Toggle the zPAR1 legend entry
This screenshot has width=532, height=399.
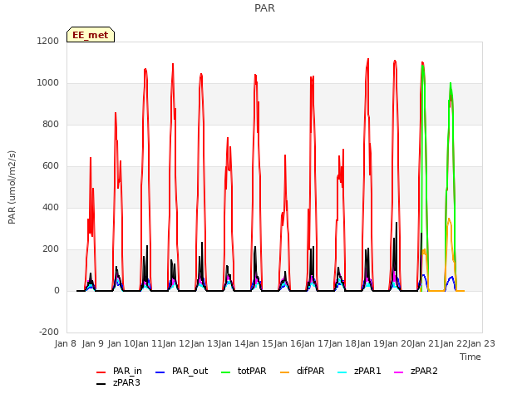359,372
